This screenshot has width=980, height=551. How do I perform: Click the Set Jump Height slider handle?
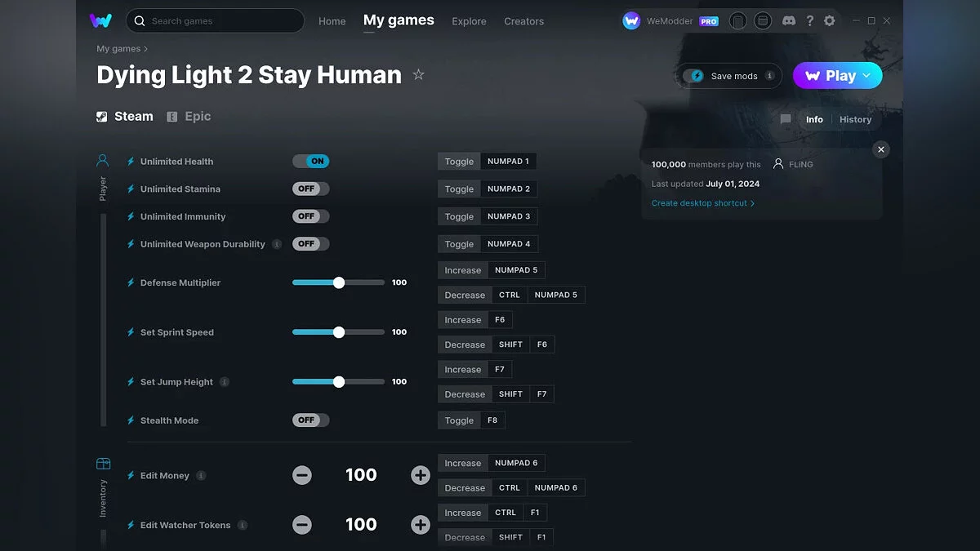tap(339, 382)
